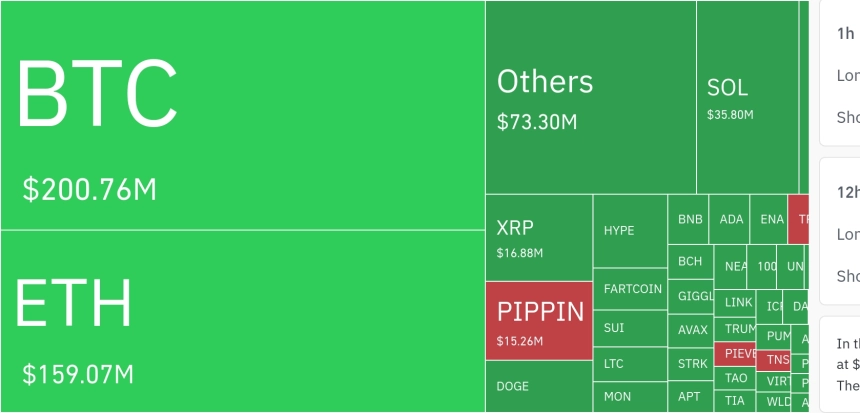Click the red TNSR tile
860x413 pixels.
(x=773, y=360)
